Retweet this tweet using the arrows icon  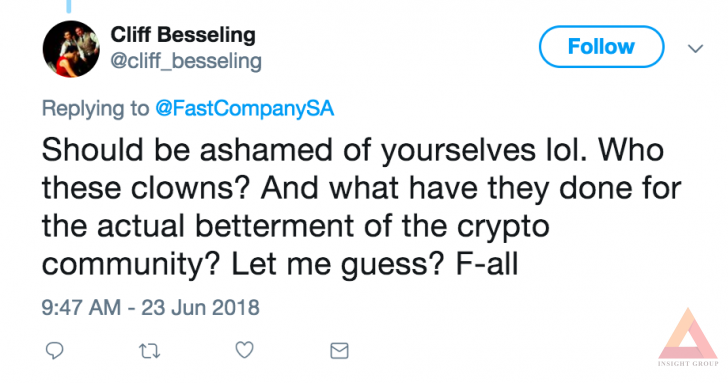click(x=150, y=351)
